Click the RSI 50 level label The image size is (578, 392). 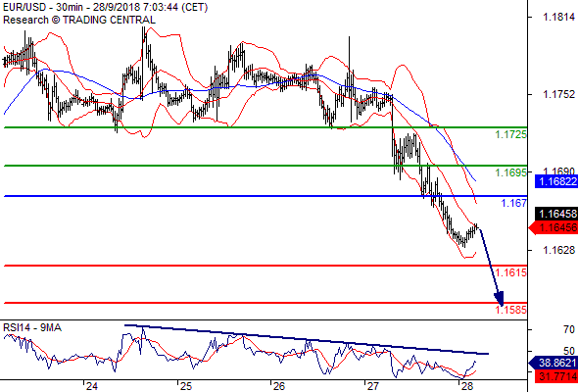click(x=569, y=351)
